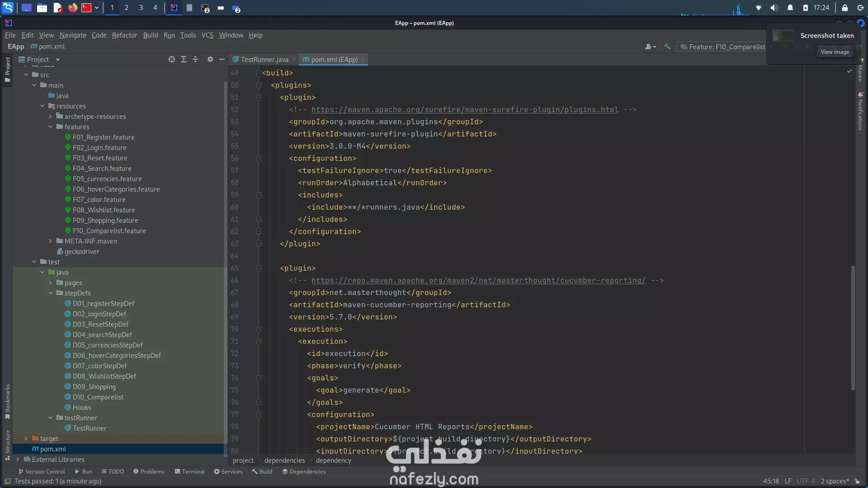Viewport: 868px width, 488px height.
Task: Open the Refactor menu
Action: point(124,35)
